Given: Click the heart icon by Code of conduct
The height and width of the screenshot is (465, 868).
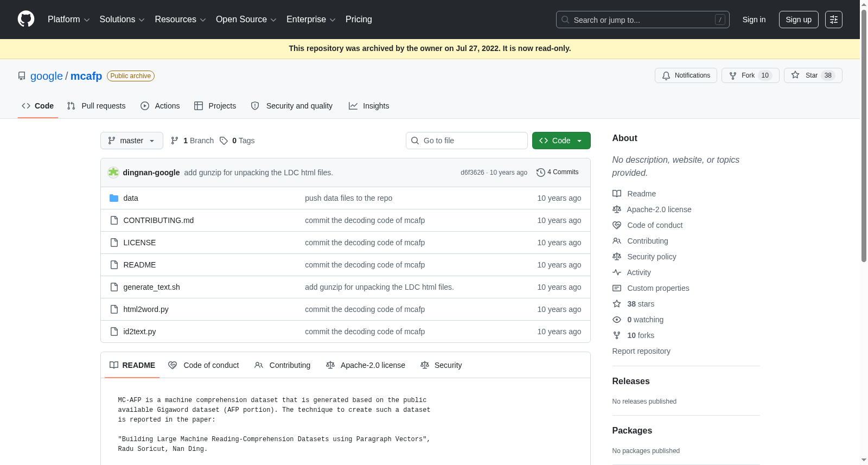Looking at the screenshot, I should [617, 225].
